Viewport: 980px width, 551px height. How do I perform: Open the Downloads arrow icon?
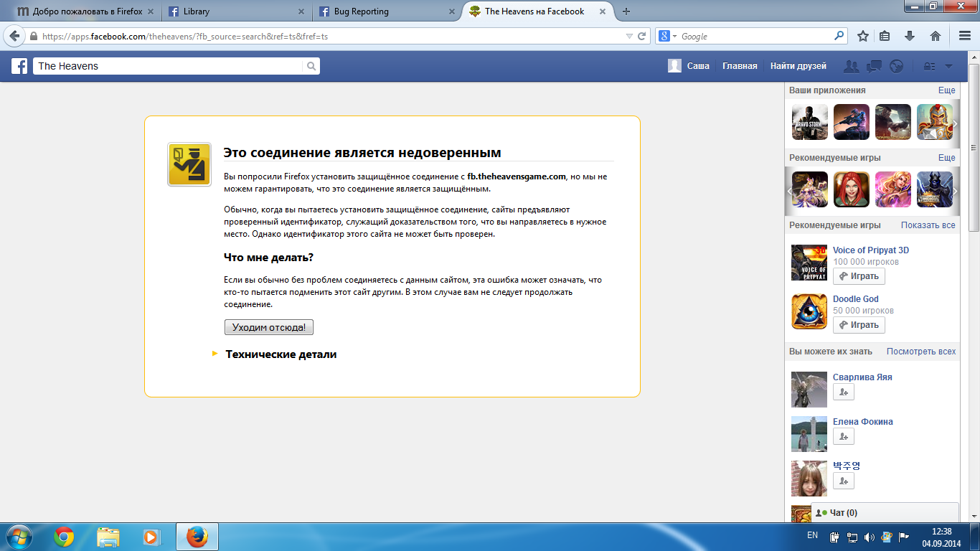coord(910,36)
